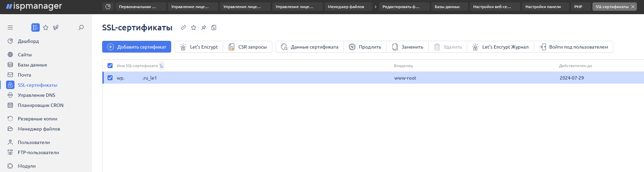Click Удалить toolbar button
The image size is (644, 172).
[448, 47]
